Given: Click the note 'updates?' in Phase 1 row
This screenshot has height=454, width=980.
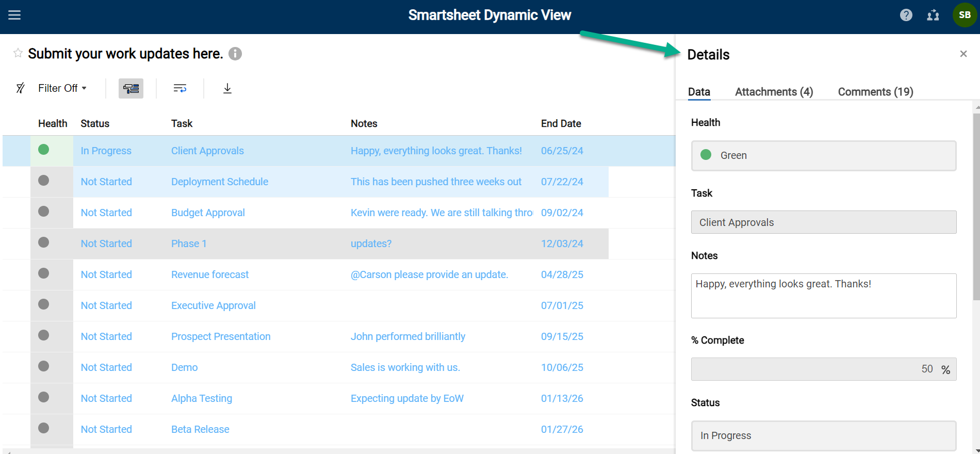Looking at the screenshot, I should coord(371,244).
